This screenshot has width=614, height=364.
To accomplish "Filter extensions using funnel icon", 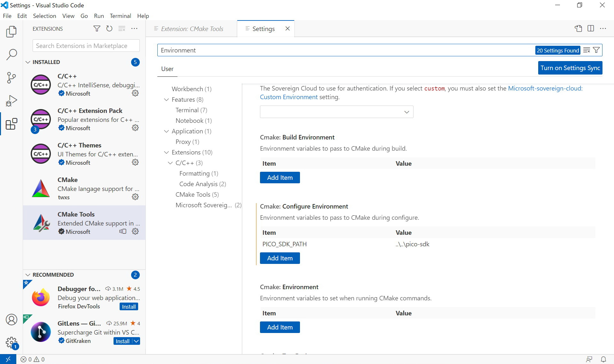I will (97, 28).
